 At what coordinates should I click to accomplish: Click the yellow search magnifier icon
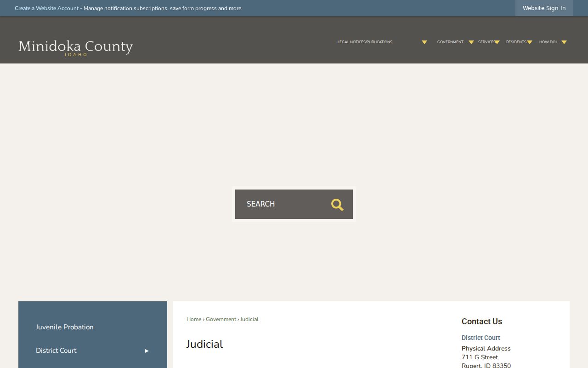coord(337,205)
